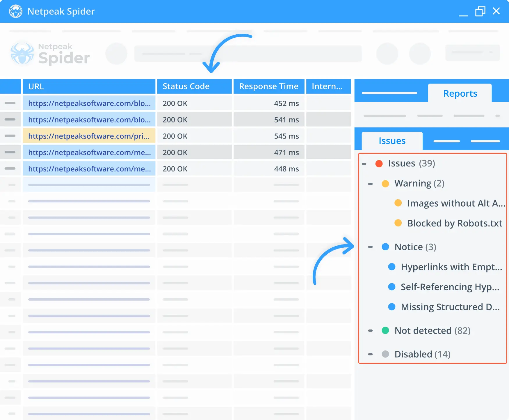Click red dot beside Issues (39)
This screenshot has width=509, height=420.
point(379,164)
